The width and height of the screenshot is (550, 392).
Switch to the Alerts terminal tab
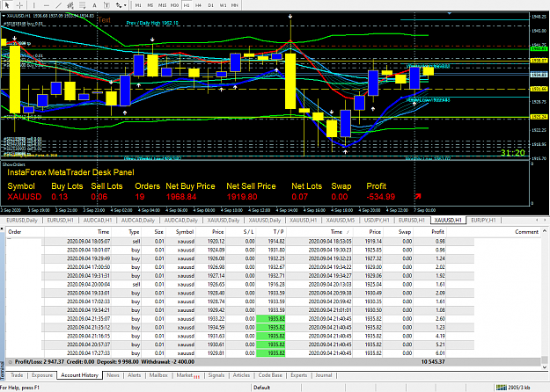[135, 375]
